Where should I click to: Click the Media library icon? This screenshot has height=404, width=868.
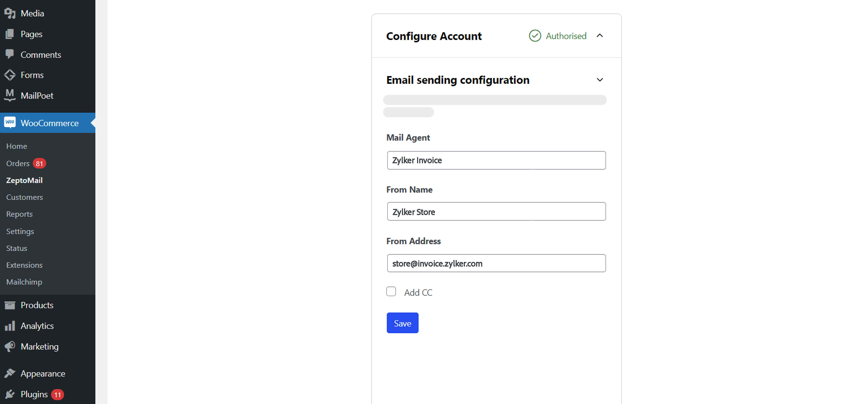point(10,13)
